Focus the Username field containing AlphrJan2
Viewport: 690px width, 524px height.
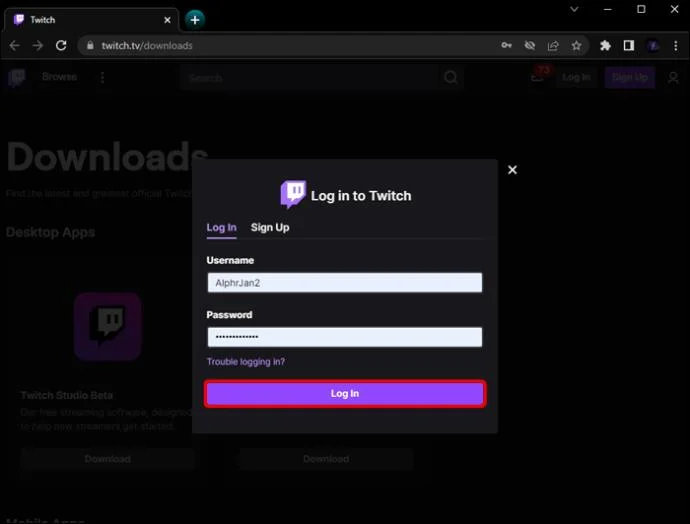click(x=345, y=282)
